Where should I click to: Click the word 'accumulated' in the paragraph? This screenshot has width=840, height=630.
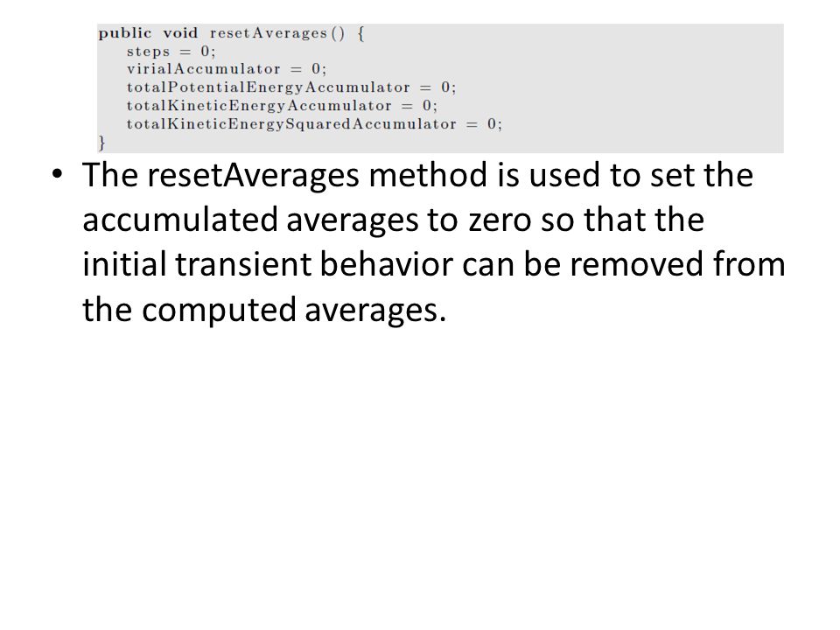[180, 220]
